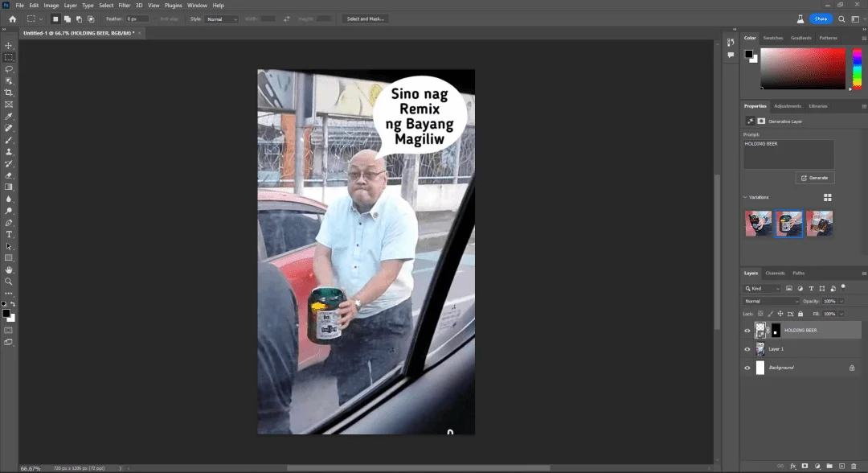Toggle lock transparent pixels
This screenshot has width=868, height=473.
point(760,314)
